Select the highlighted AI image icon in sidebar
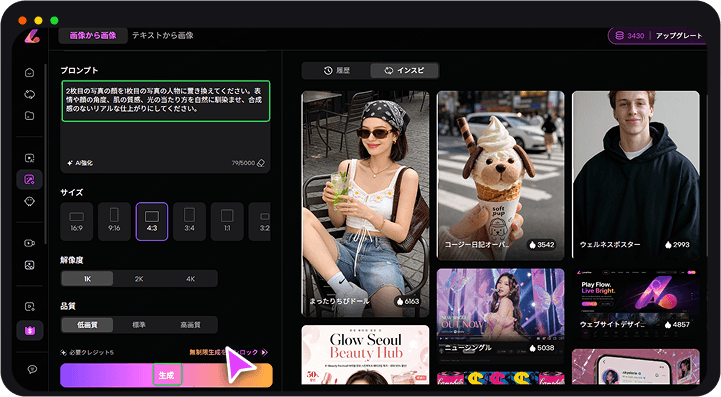The width and height of the screenshot is (721, 397). click(29, 179)
